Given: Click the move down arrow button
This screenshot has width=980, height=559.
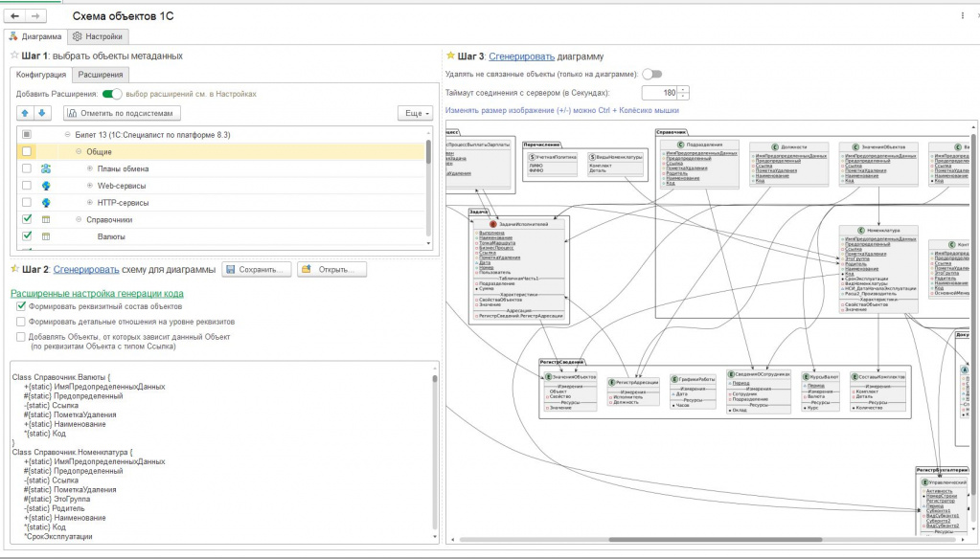Looking at the screenshot, I should pos(41,113).
